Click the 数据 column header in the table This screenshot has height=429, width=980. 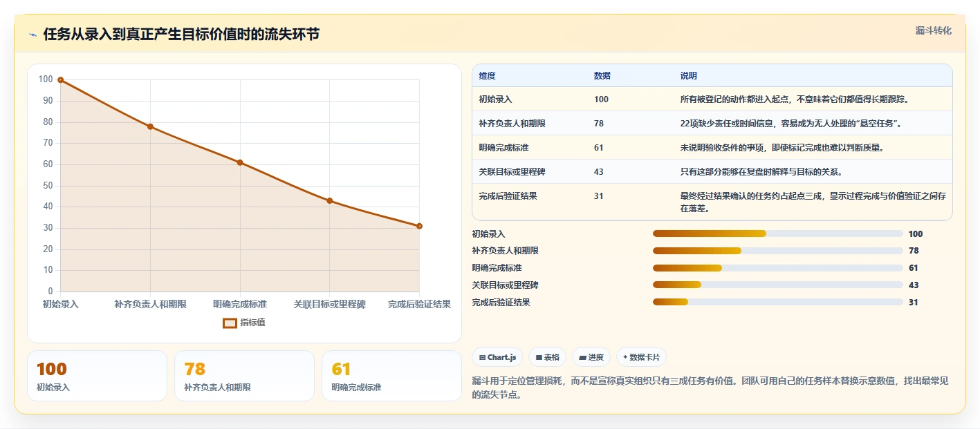tap(602, 76)
